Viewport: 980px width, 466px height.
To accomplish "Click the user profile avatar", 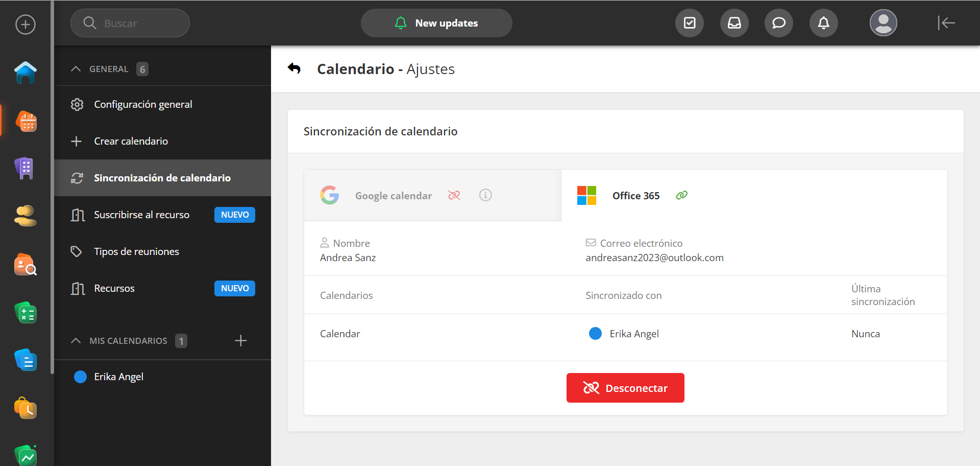I will (x=883, y=23).
